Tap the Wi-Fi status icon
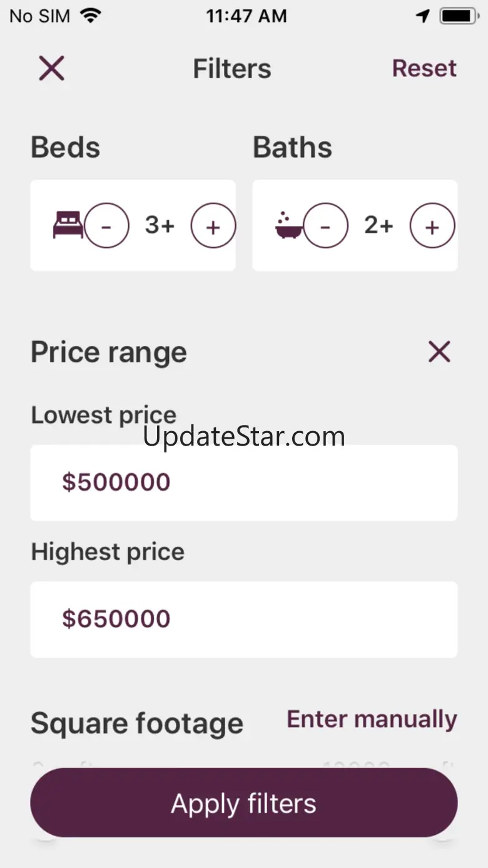 91,16
